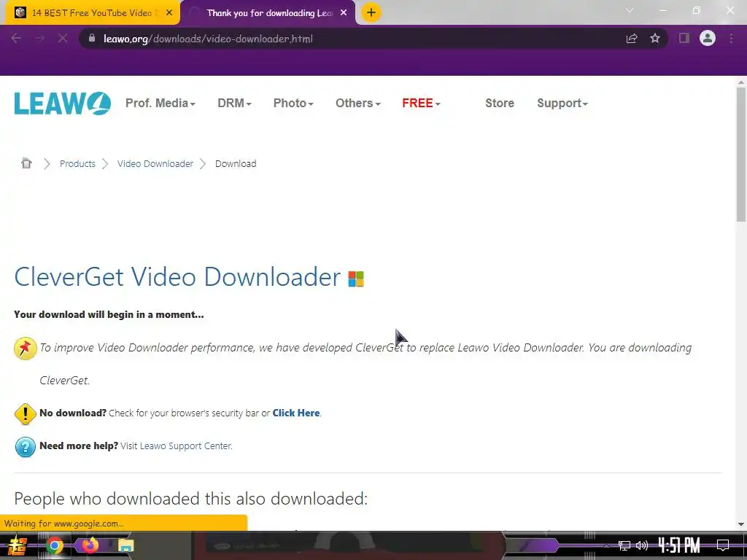
Task: Launch Chrome from the taskbar
Action: pyautogui.click(x=55, y=545)
